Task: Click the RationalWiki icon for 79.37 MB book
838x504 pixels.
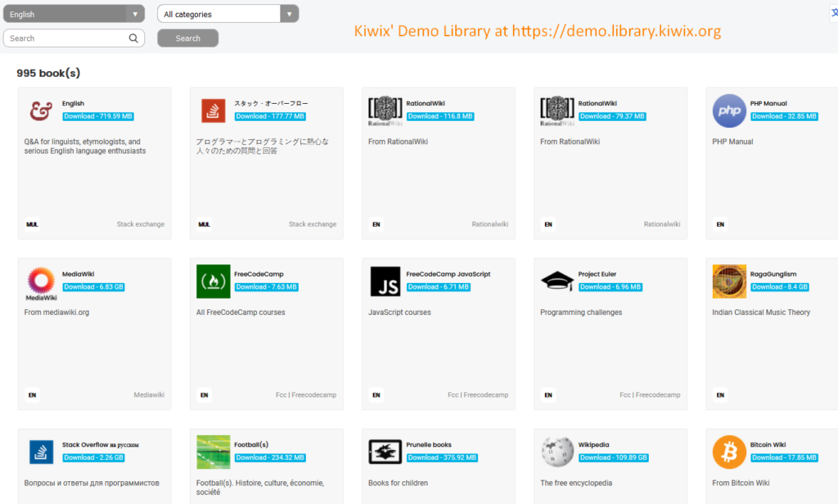Action: coord(557,110)
